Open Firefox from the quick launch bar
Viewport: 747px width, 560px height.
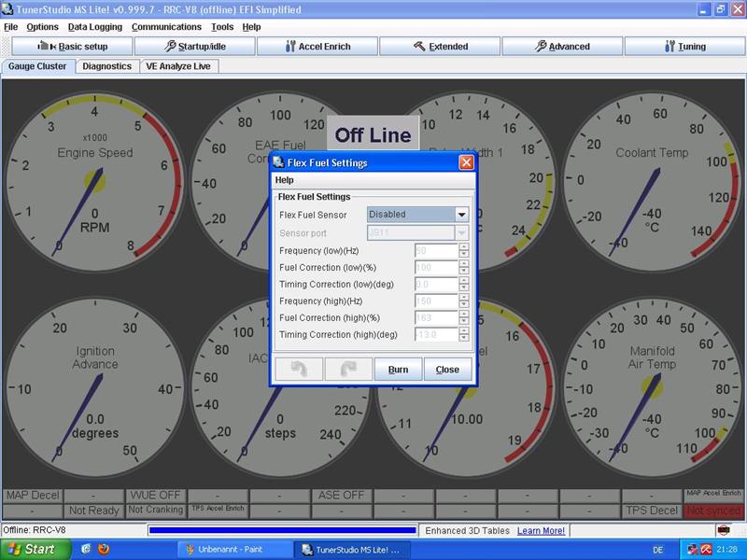click(103, 550)
